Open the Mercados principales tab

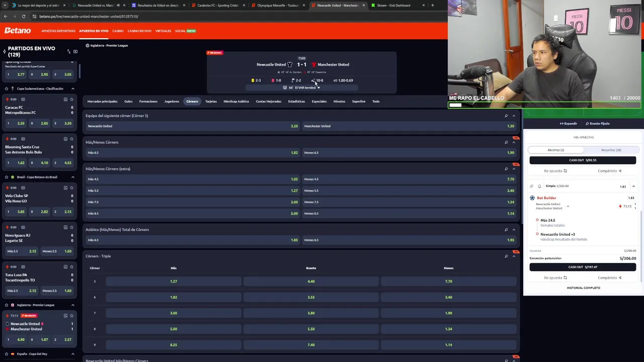[x=102, y=102]
